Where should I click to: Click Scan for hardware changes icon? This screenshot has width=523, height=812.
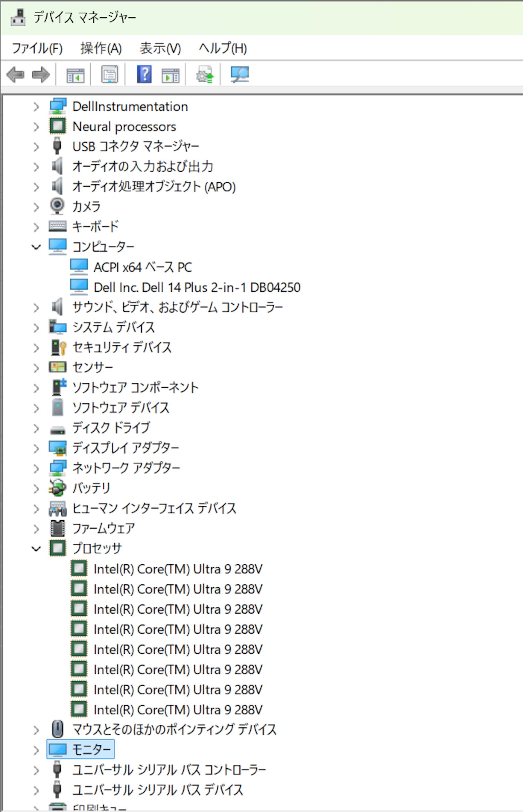point(240,74)
